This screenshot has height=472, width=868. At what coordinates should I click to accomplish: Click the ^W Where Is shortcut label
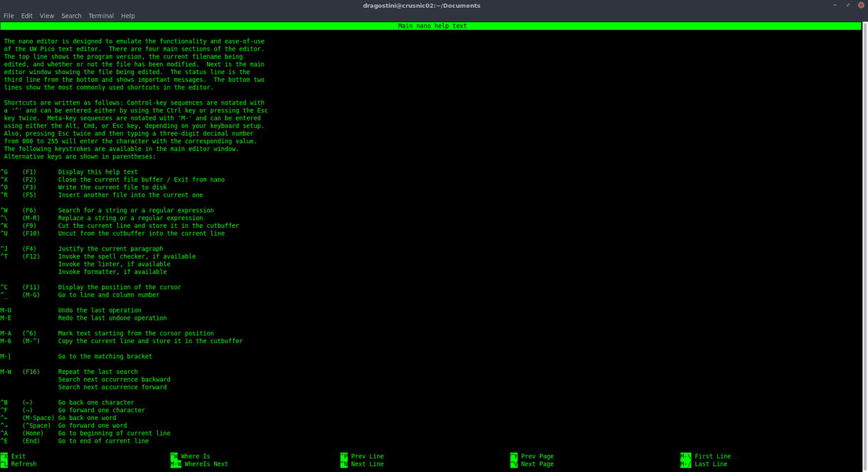(190, 456)
